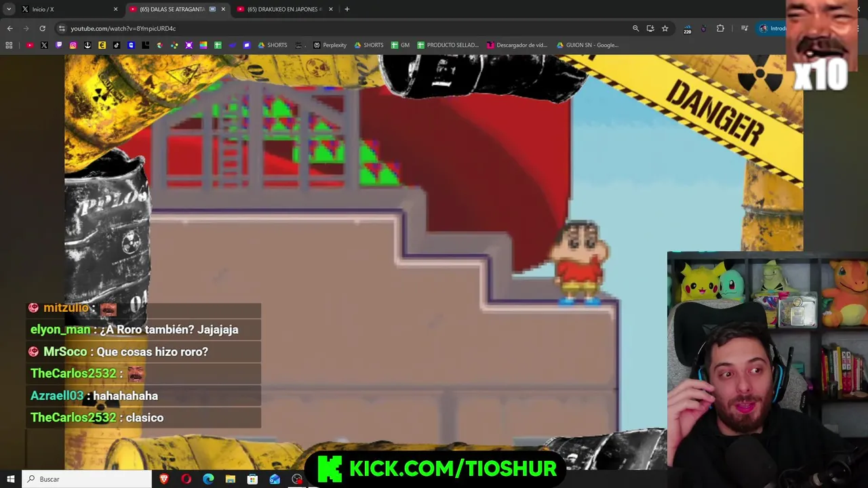Close the DRAKUKEO EN JAPONES tab
The width and height of the screenshot is (868, 488).
click(331, 9)
